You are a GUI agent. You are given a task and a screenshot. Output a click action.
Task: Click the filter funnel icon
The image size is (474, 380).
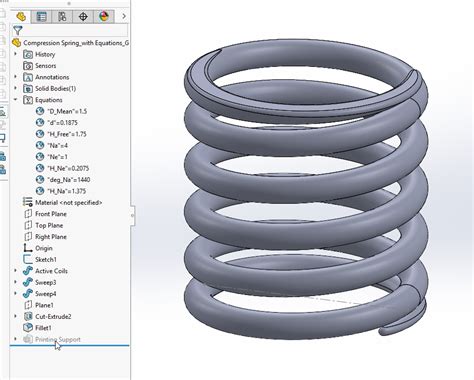click(18, 31)
